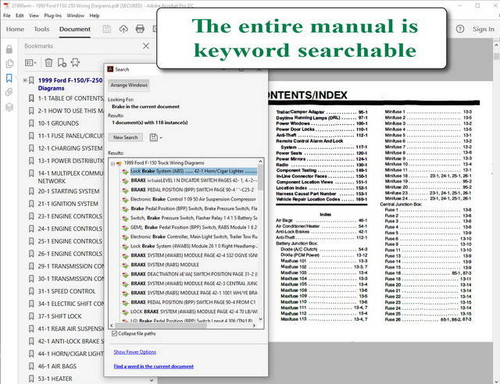The image size is (500, 384).
Task: Open the 1-1 TABLE OF CONTENTS bookmark
Action: click(x=70, y=98)
